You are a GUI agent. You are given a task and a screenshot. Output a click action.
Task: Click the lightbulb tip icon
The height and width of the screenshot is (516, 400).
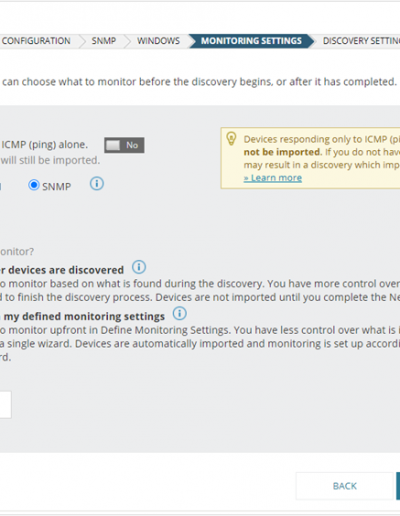coord(231,138)
